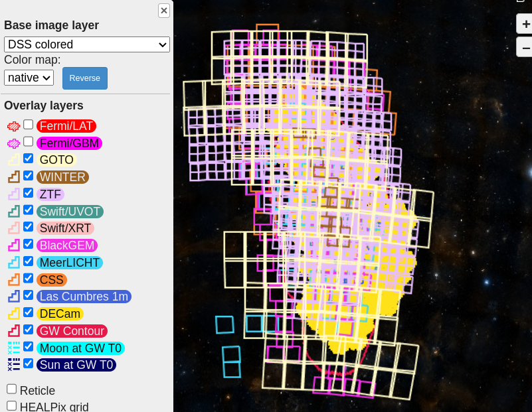Click the GOTO label
Image resolution: width=532 pixels, height=412 pixels.
pos(56,160)
